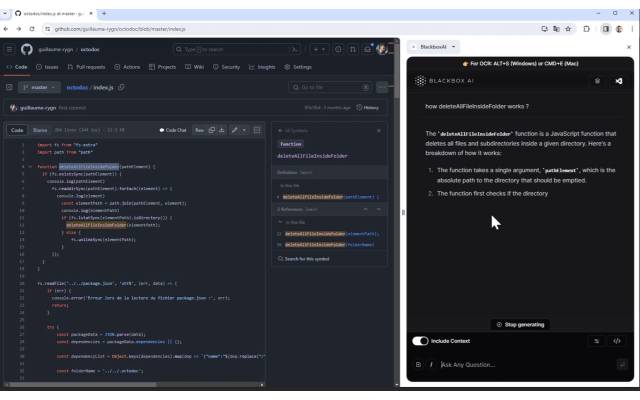
Task: Open the Issues tab
Action: coord(47,67)
